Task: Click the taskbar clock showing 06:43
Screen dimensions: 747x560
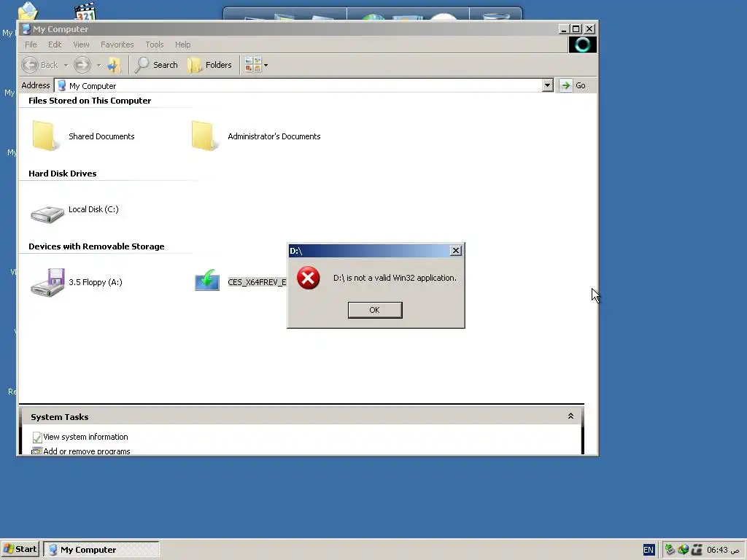Action: 723,550
